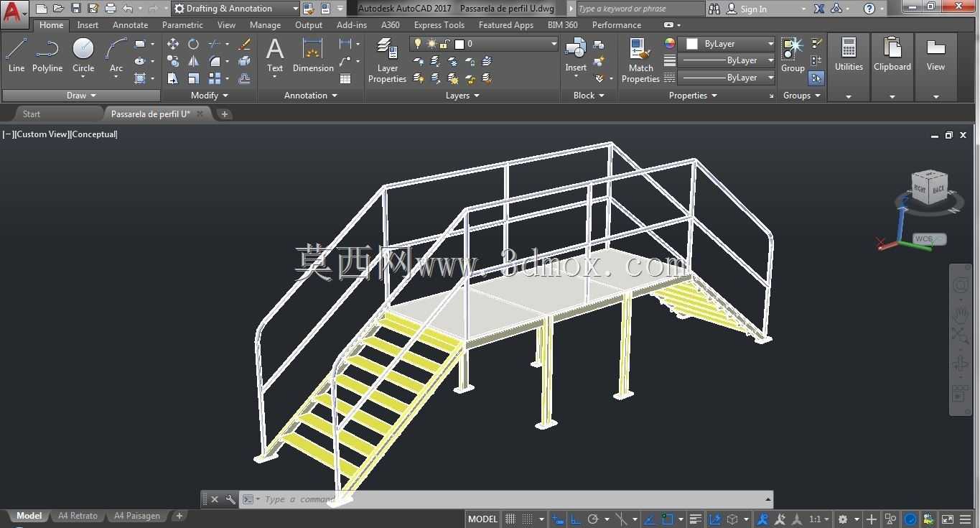980x528 pixels.
Task: Open the Pan tool on navigation bar
Action: point(961,314)
